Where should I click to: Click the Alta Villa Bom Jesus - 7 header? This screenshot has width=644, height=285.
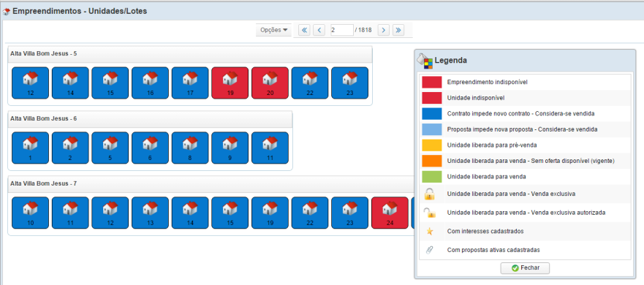pyautogui.click(x=211, y=183)
